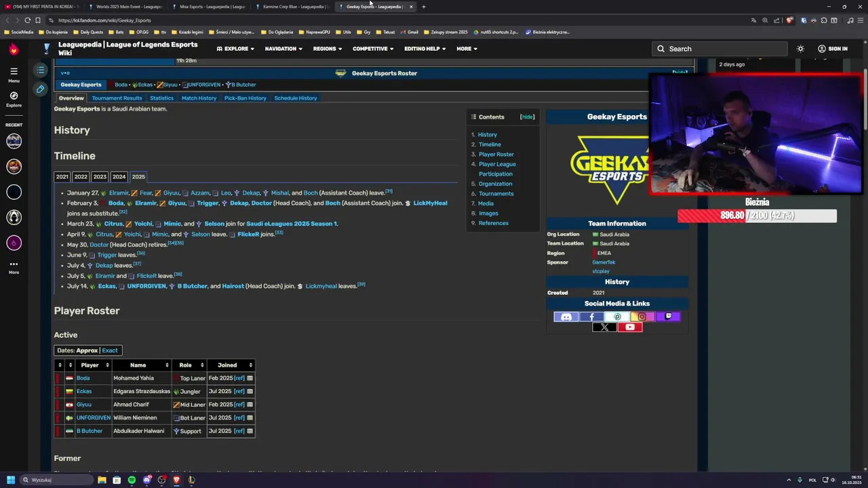Screen dimensions: 868x488
Task: Open the Twitch social media icon
Action: pyautogui.click(x=668, y=317)
